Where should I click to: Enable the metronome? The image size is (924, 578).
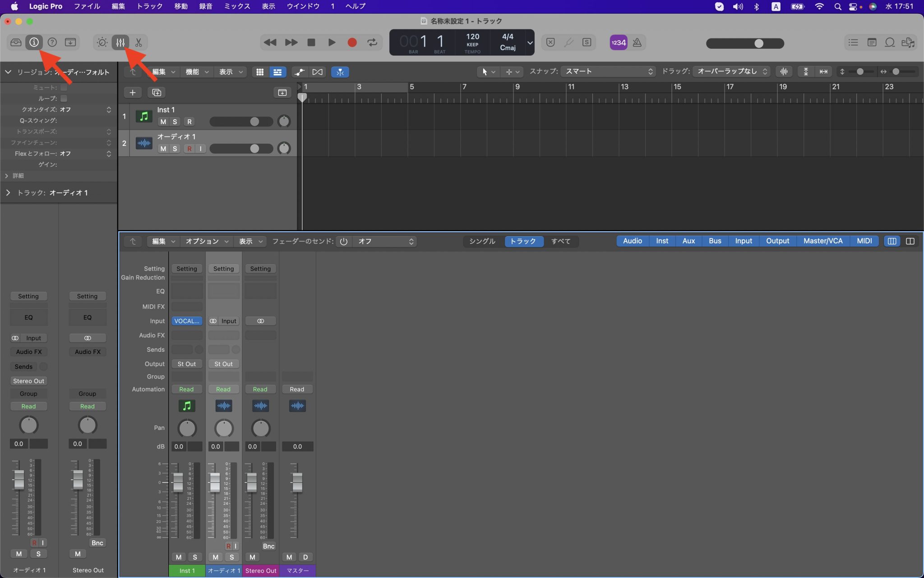pyautogui.click(x=638, y=42)
